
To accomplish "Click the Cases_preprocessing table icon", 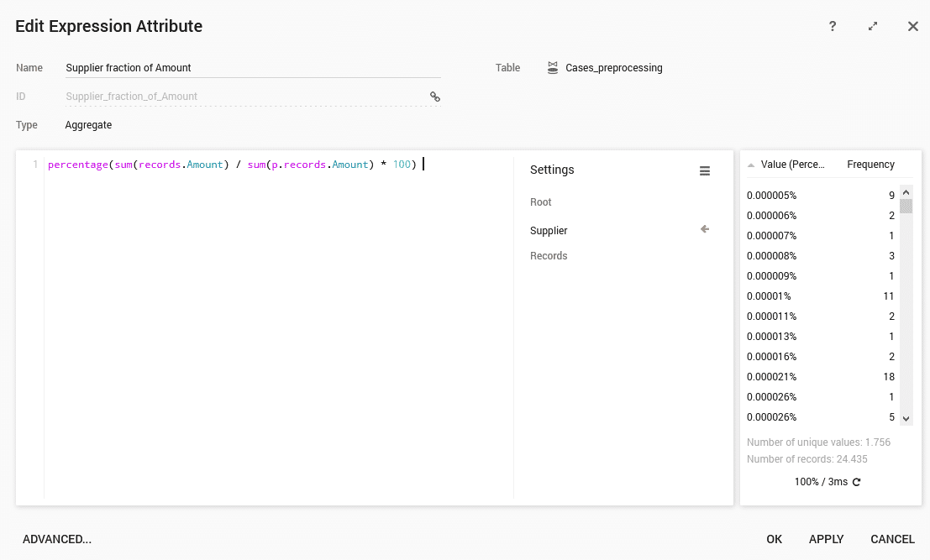I will (552, 68).
